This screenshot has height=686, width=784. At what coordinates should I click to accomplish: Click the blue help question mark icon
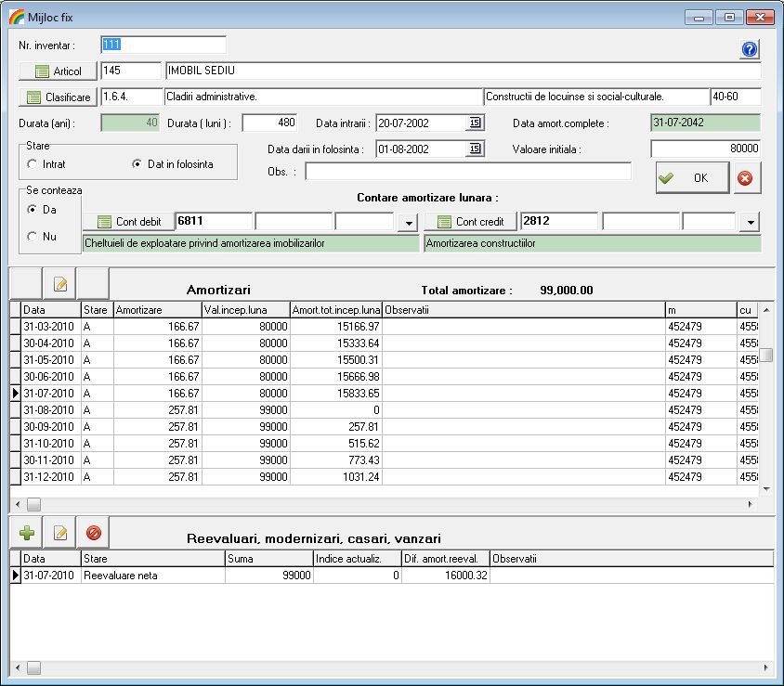point(750,50)
